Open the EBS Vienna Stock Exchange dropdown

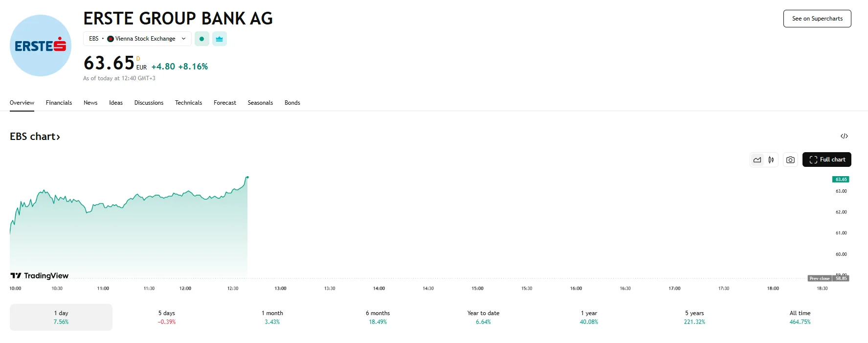137,39
